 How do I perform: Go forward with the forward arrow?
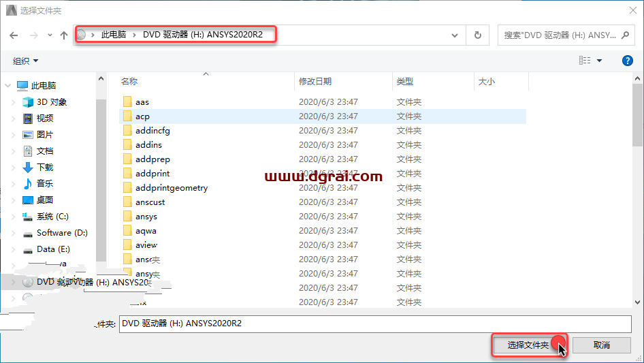(x=33, y=35)
